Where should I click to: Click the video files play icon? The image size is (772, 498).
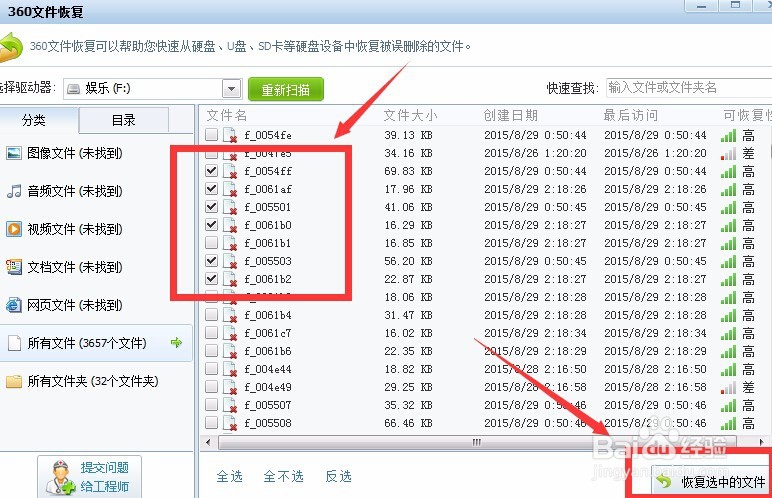coord(14,229)
